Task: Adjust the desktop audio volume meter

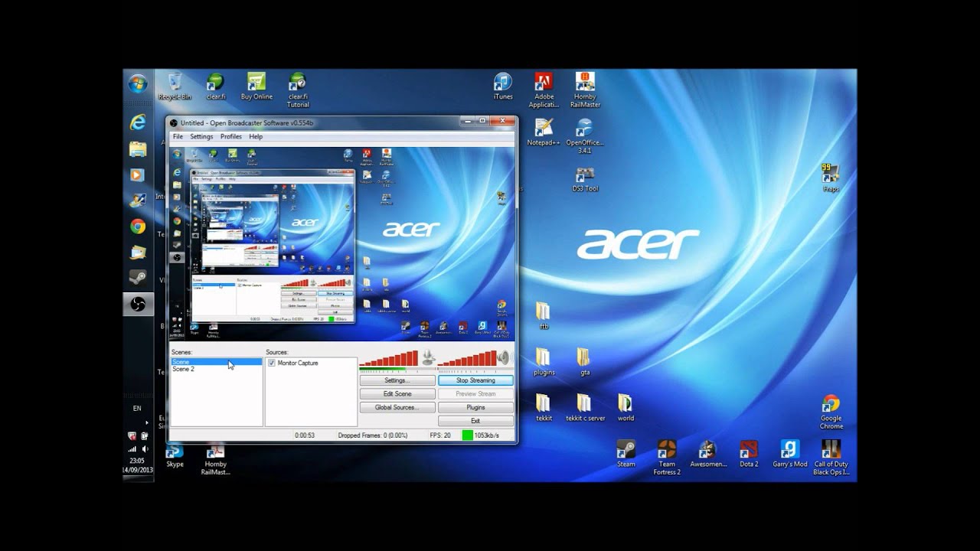Action: click(x=466, y=358)
